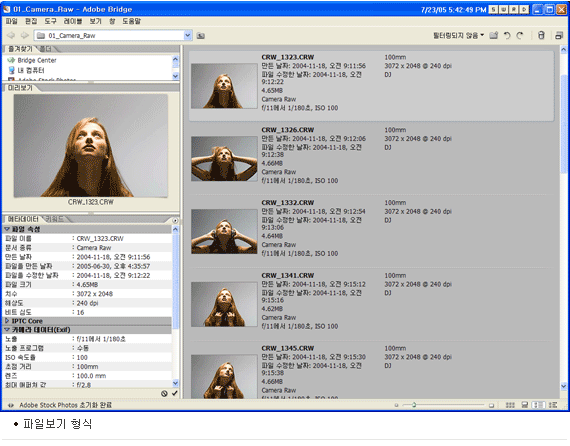
Task: Click the Go Back arrow icon
Action: tap(11, 35)
